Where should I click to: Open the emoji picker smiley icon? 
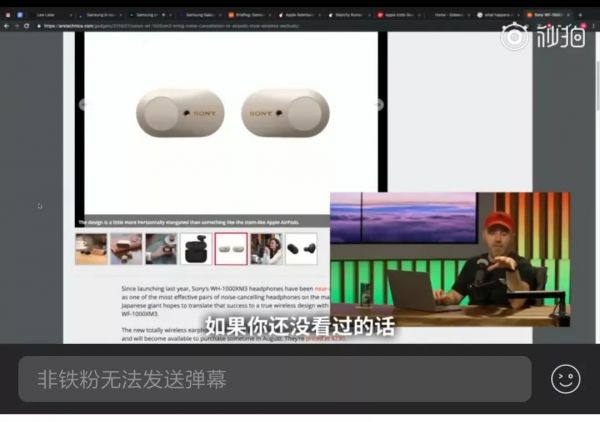(x=566, y=379)
